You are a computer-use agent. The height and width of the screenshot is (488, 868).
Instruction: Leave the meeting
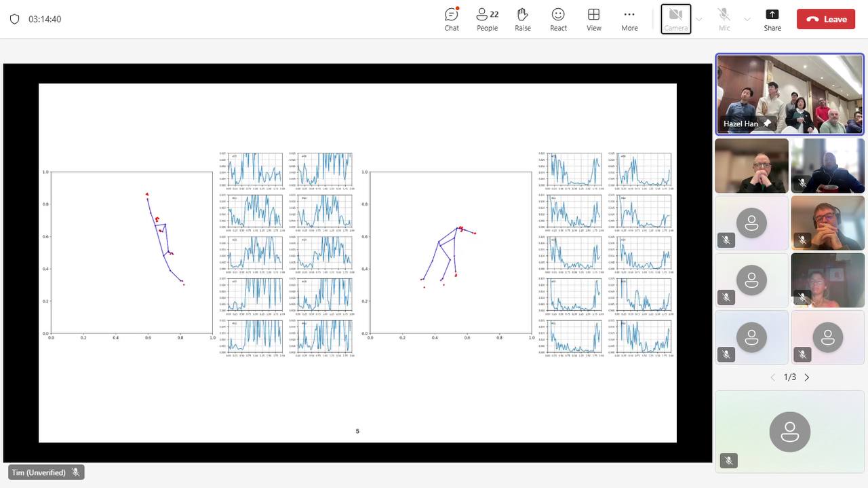826,19
